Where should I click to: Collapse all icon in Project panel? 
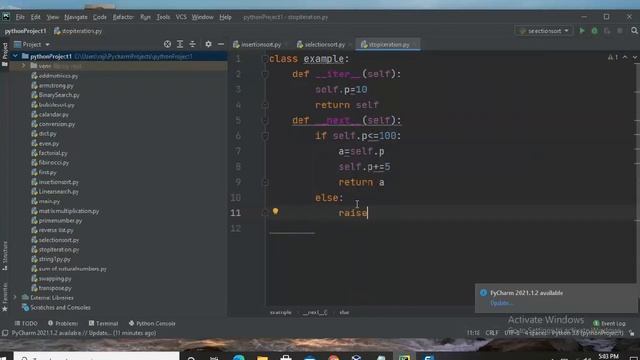click(x=193, y=44)
